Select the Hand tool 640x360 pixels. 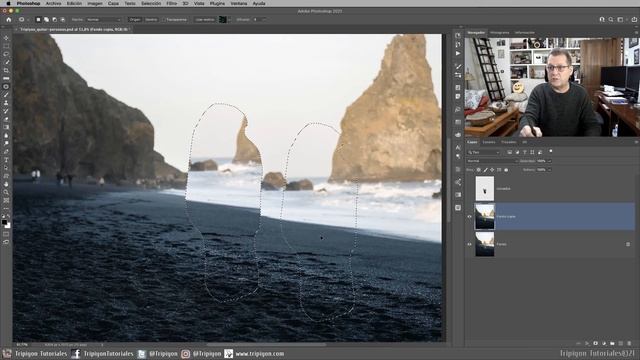[x=6, y=184]
